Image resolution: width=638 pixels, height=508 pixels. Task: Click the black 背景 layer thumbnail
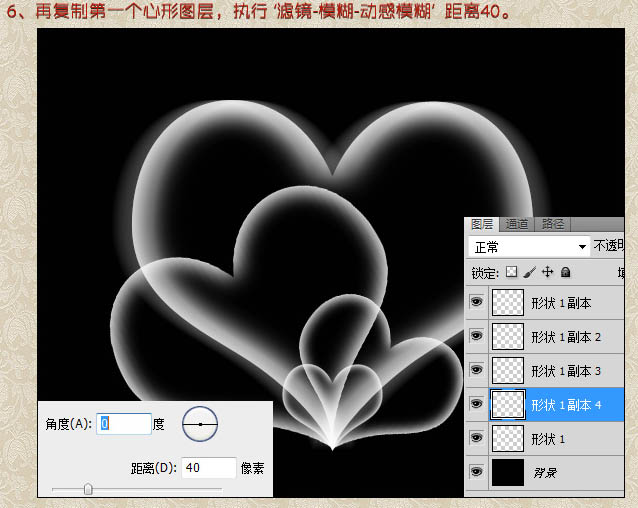click(x=508, y=472)
